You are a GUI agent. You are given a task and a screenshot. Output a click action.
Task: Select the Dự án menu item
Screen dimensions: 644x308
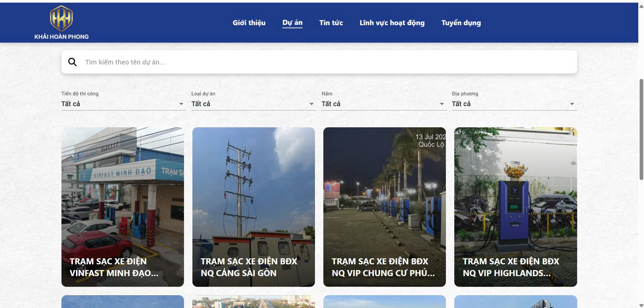[x=292, y=23]
